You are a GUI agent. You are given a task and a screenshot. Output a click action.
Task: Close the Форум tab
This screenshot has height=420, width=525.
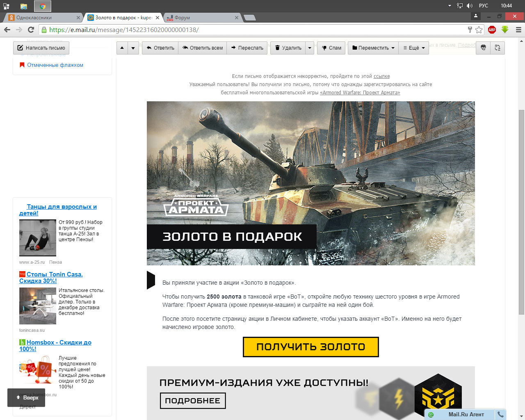pyautogui.click(x=237, y=18)
